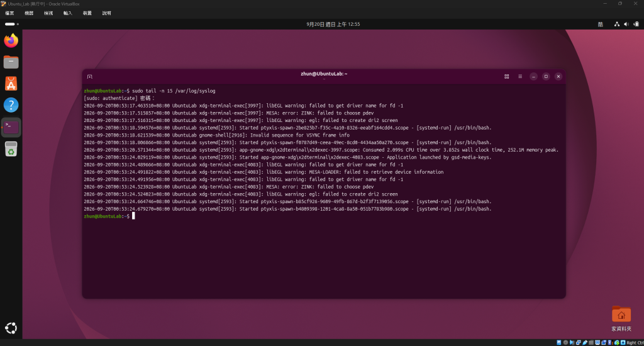The height and width of the screenshot is (346, 644).
Task: Click the ptyxis-spawn-b85cf926 scope log line
Action: [287, 202]
